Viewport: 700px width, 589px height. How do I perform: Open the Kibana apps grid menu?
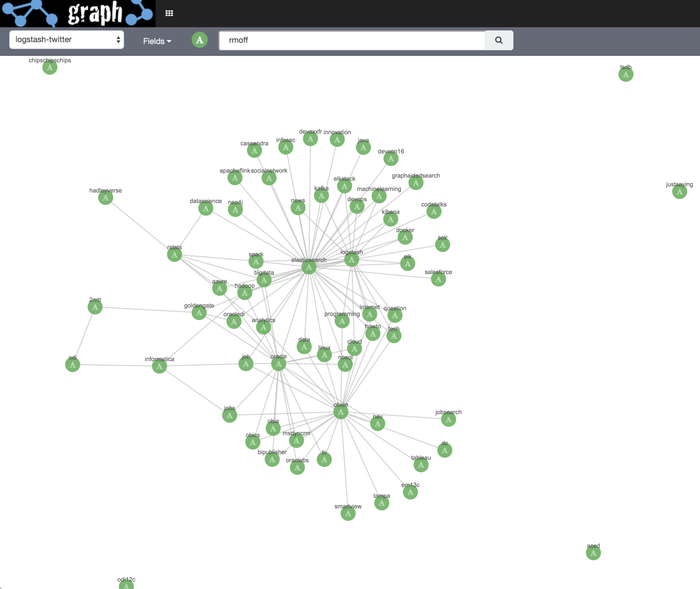coord(169,13)
